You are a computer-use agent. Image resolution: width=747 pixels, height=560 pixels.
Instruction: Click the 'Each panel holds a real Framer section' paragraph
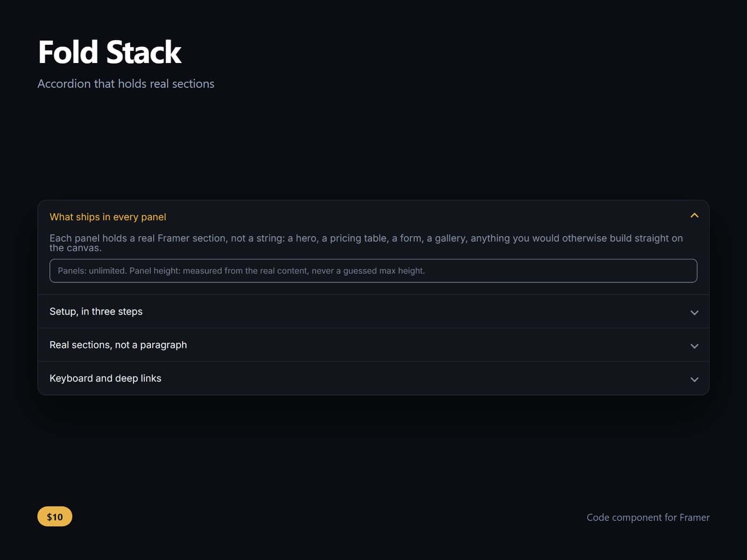click(x=366, y=243)
